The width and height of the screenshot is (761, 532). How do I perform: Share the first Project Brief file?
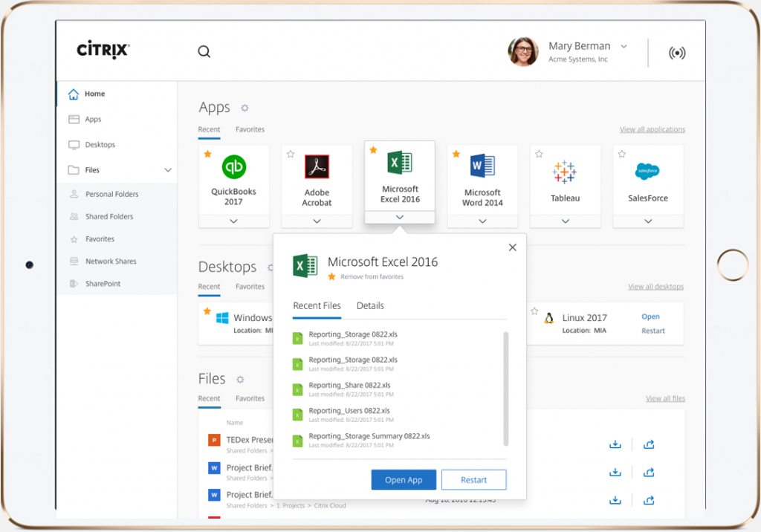649,473
